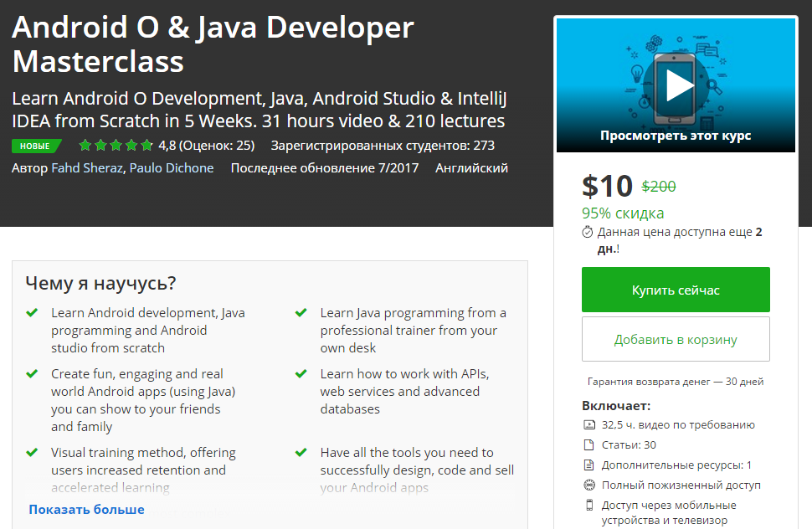Click the Включает: heading

(x=616, y=406)
